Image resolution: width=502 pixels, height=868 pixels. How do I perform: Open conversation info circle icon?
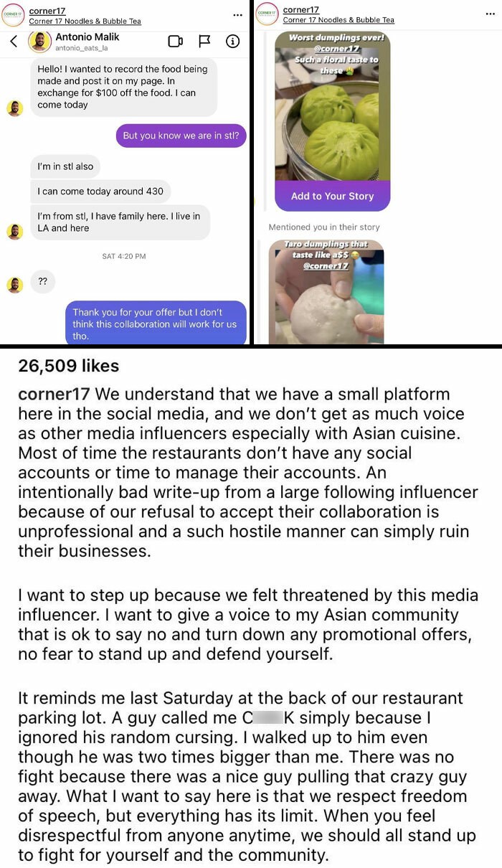pyautogui.click(x=232, y=42)
